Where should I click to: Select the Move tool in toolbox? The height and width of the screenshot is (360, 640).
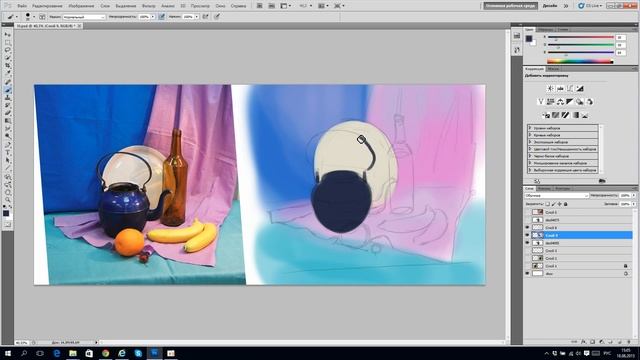7,35
